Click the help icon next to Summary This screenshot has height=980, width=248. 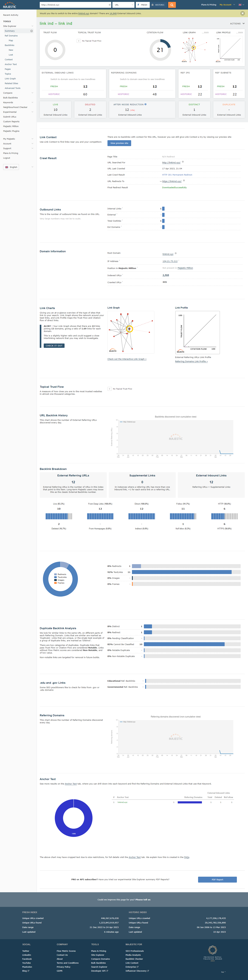point(32,31)
